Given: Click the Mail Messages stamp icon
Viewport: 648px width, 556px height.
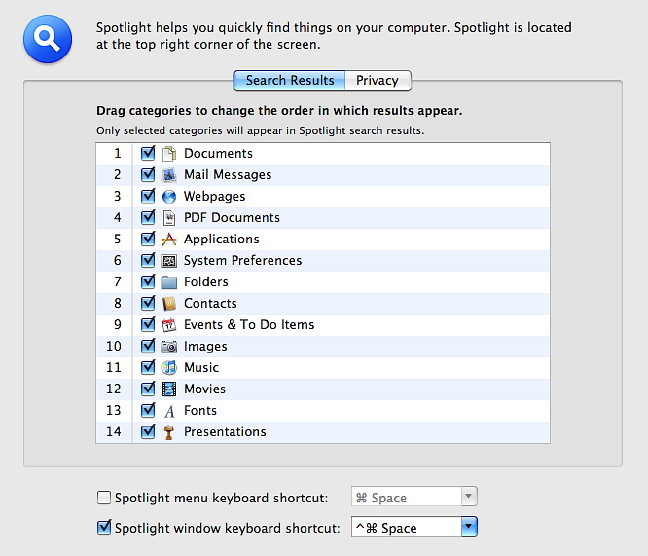Looking at the screenshot, I should pos(169,175).
